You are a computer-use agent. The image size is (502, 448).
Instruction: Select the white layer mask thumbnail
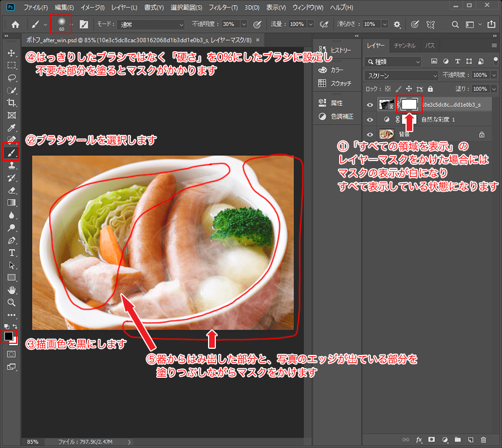(x=409, y=104)
